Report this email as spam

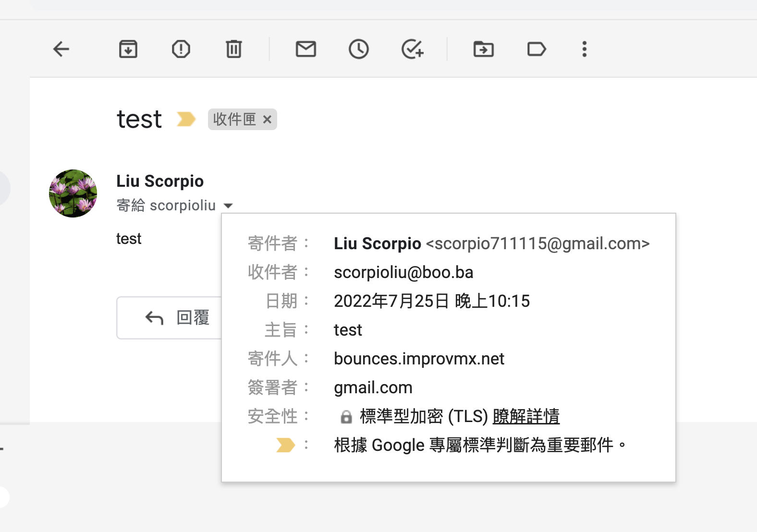(x=181, y=49)
